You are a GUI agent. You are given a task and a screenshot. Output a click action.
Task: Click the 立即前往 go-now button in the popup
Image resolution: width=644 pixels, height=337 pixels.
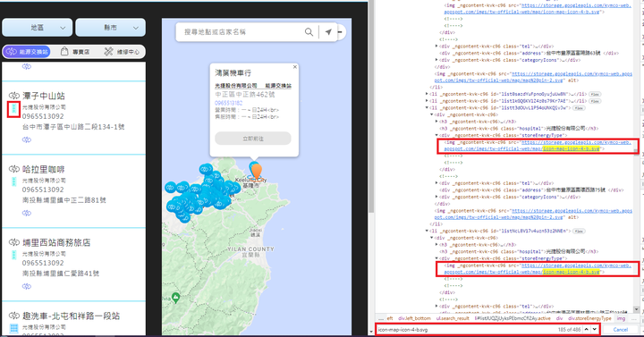(x=253, y=139)
